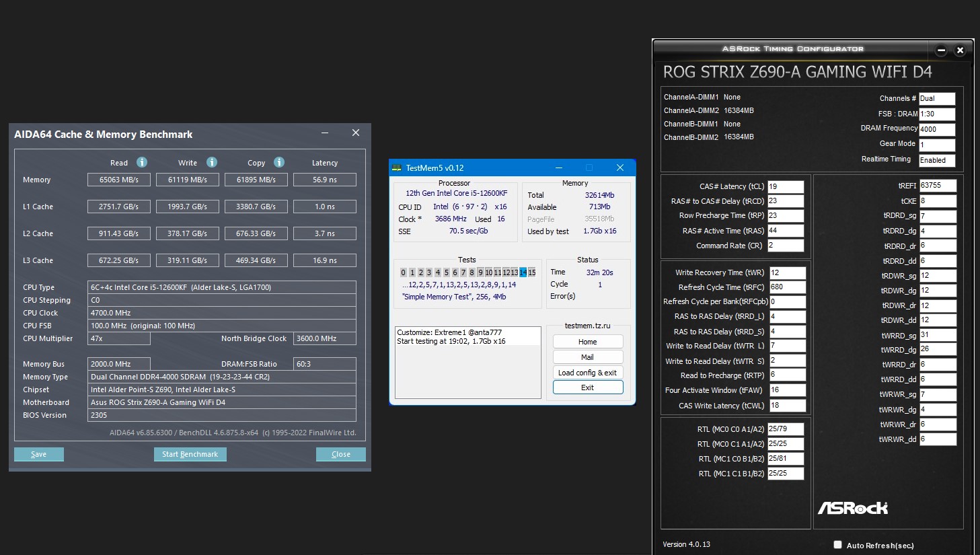Focus the Read to Precharge (tRTP) field
The height and width of the screenshot is (555, 980).
(x=788, y=375)
